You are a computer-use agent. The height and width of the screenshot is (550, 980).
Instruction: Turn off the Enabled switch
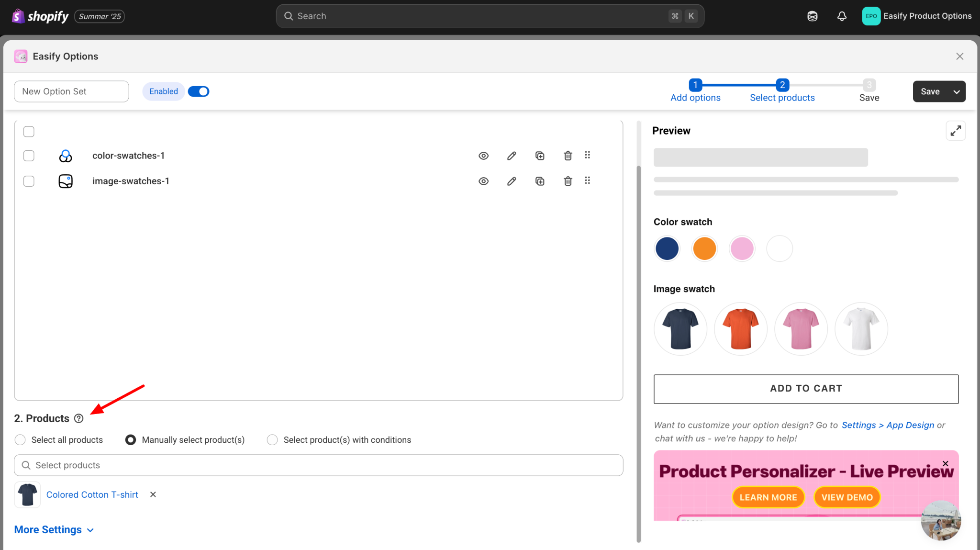coord(199,91)
